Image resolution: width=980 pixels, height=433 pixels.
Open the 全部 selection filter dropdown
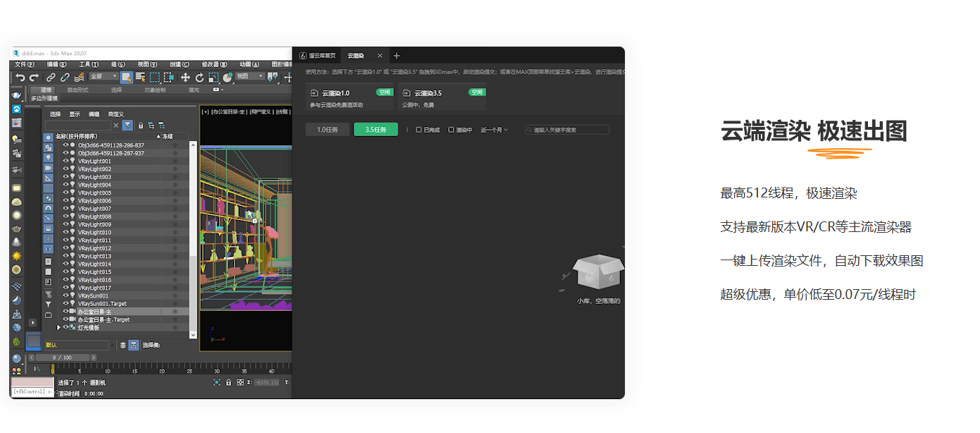point(103,76)
